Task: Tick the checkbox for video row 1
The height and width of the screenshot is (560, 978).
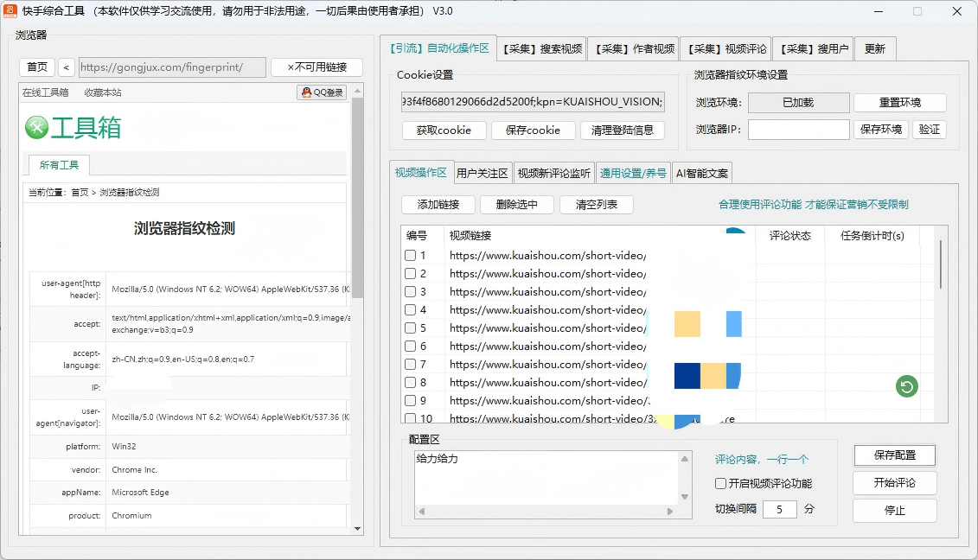Action: [x=410, y=255]
